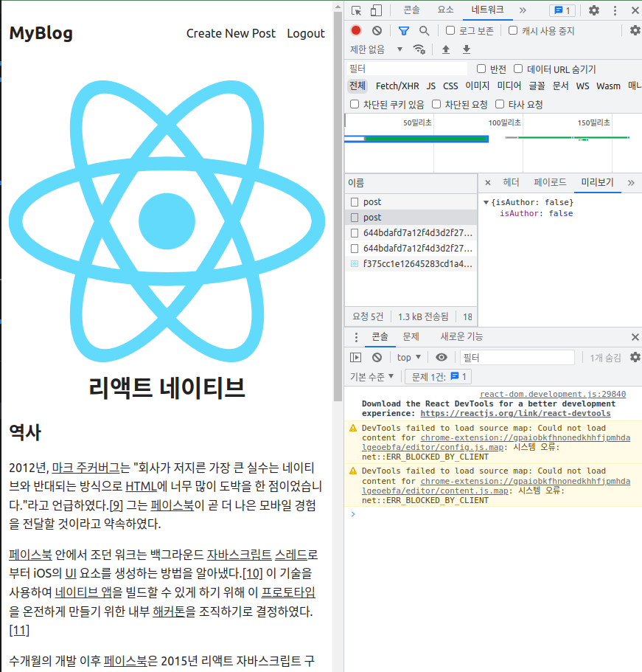Viewport: 642px width, 672px height.
Task: Show the console sidebar icon
Action: 355,357
